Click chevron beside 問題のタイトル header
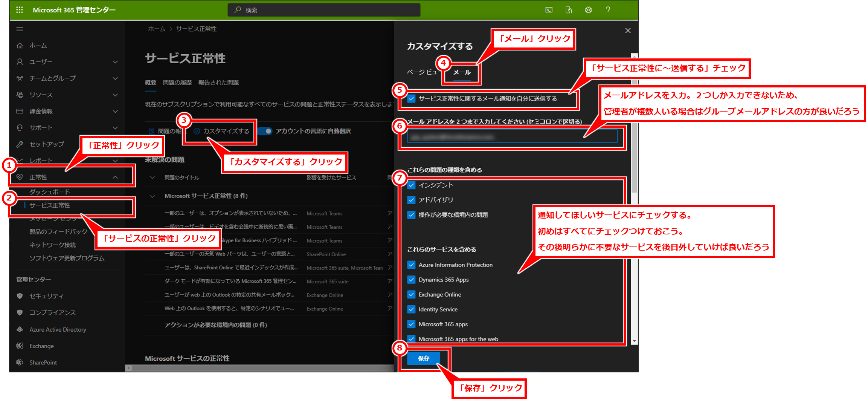 tap(152, 178)
